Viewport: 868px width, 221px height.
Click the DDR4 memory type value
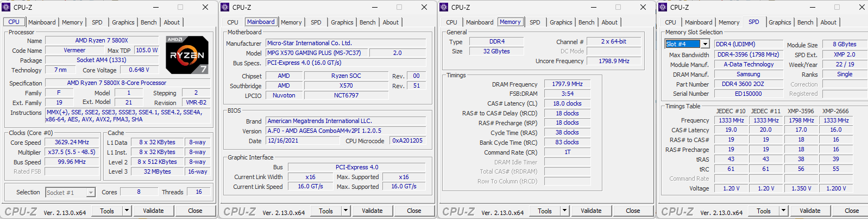pyautogui.click(x=496, y=41)
